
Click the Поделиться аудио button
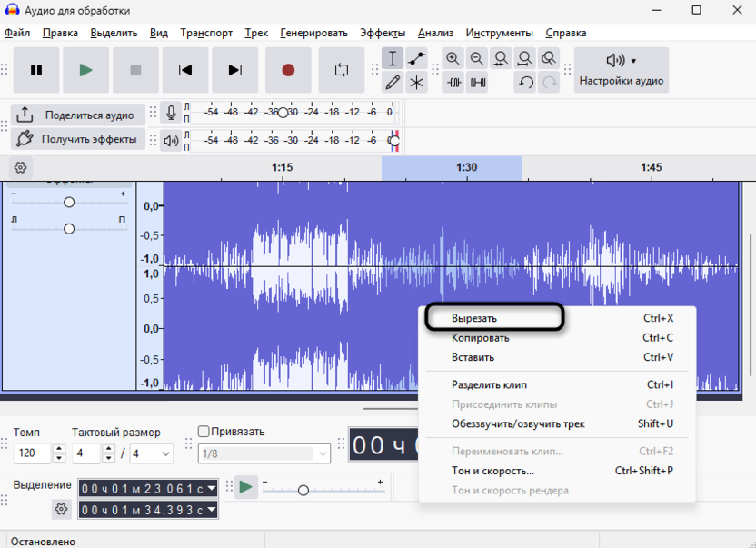point(77,115)
